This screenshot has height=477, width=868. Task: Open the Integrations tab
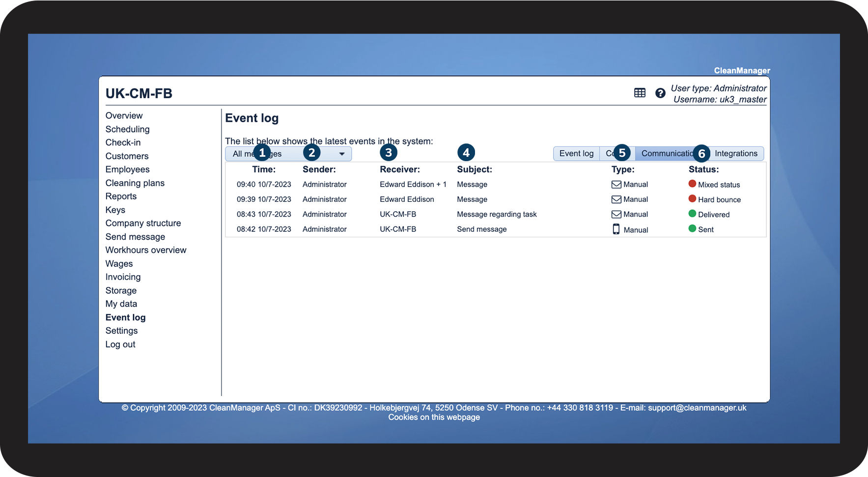735,154
